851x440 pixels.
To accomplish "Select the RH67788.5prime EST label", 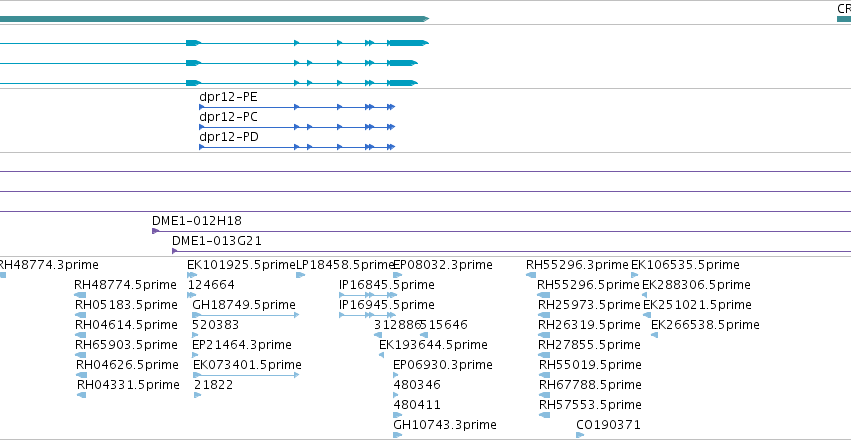I will point(590,385).
